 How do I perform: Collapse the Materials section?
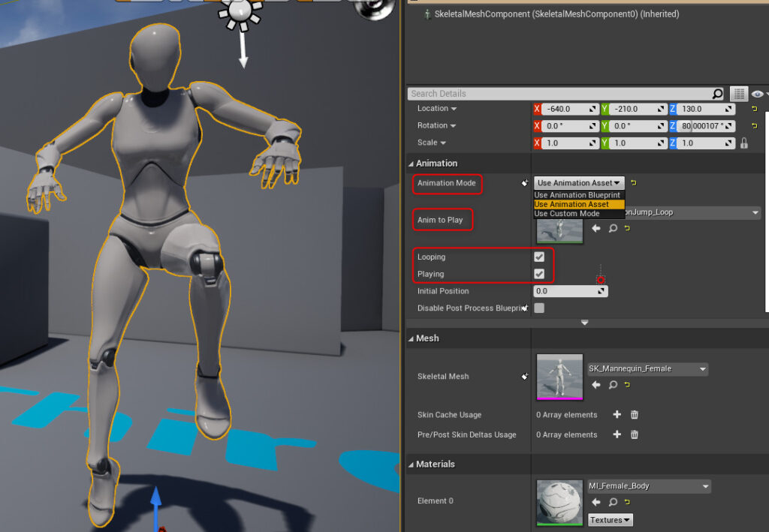click(x=411, y=464)
